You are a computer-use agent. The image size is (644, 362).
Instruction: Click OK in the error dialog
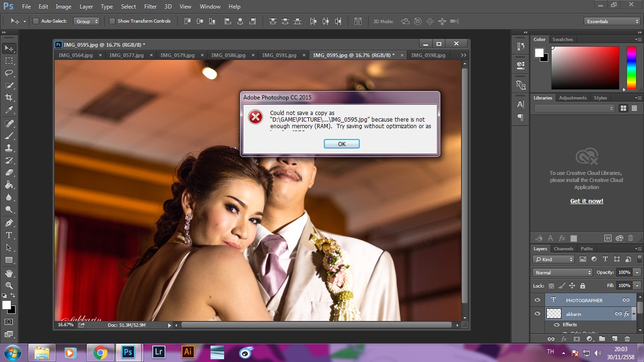point(342,144)
